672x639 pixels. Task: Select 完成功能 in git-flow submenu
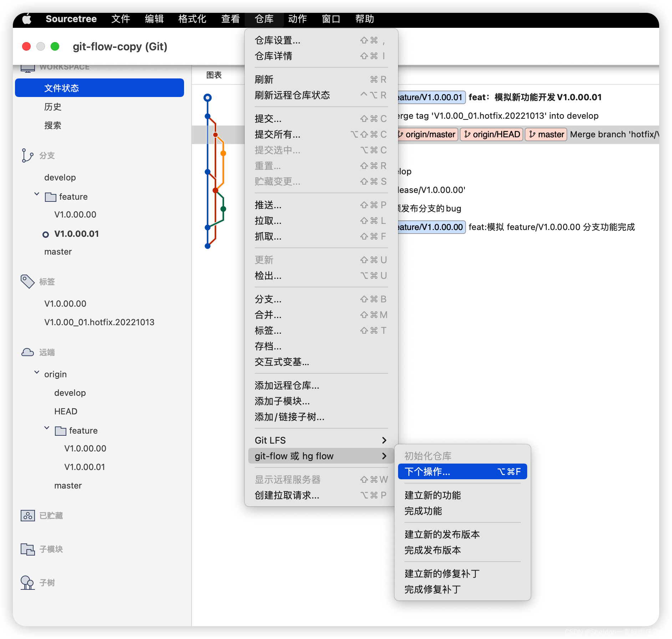[463, 511]
